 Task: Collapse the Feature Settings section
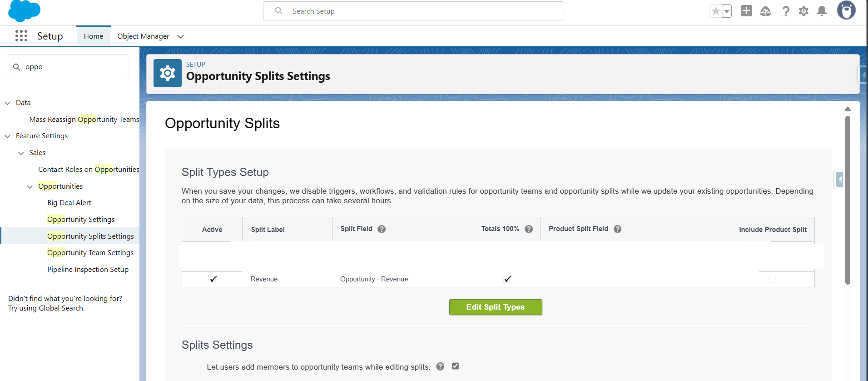click(x=8, y=136)
